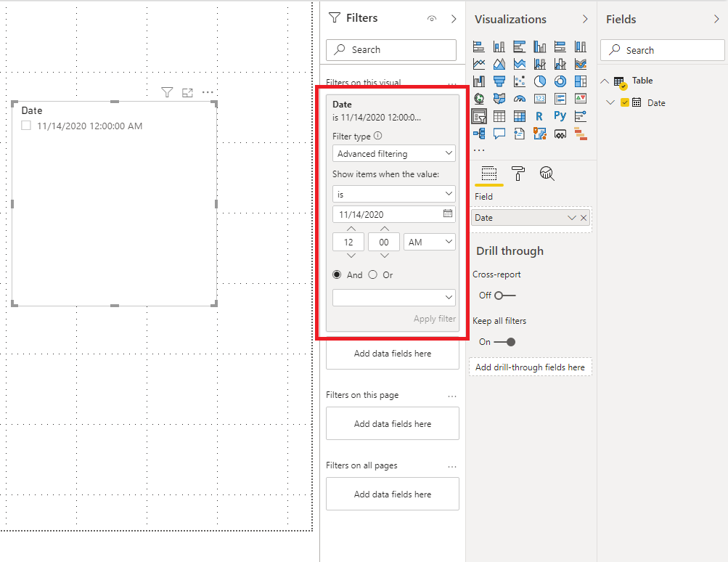728x562 pixels.
Task: Select the Multi-row card visual
Action: [x=560, y=99]
